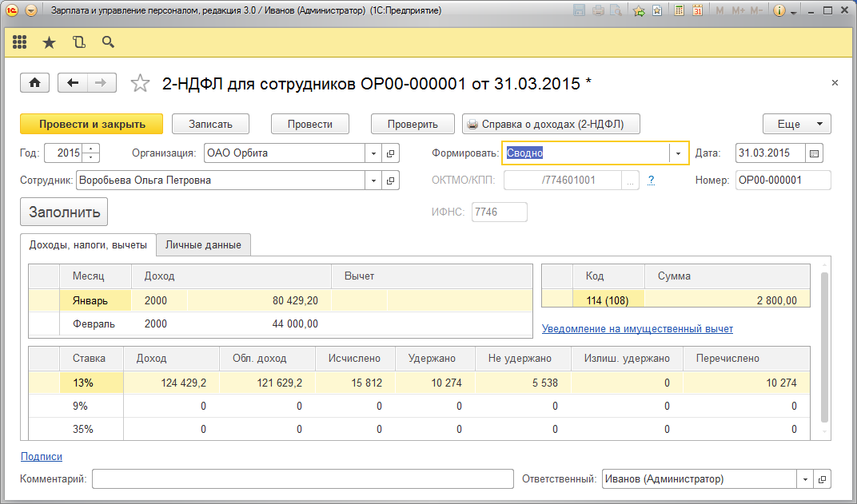This screenshot has width=857, height=504.
Task: Open the sections menu grid icon
Action: click(x=20, y=42)
